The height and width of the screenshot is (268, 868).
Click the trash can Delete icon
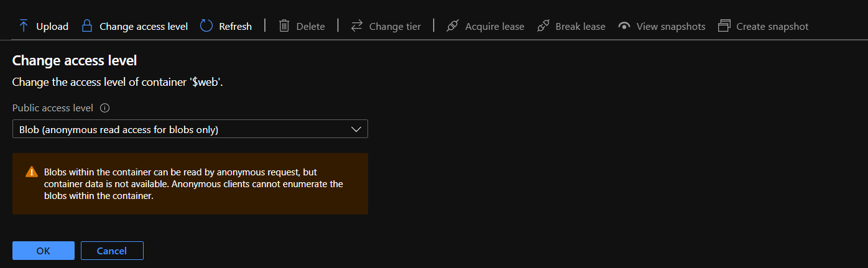pyautogui.click(x=284, y=26)
